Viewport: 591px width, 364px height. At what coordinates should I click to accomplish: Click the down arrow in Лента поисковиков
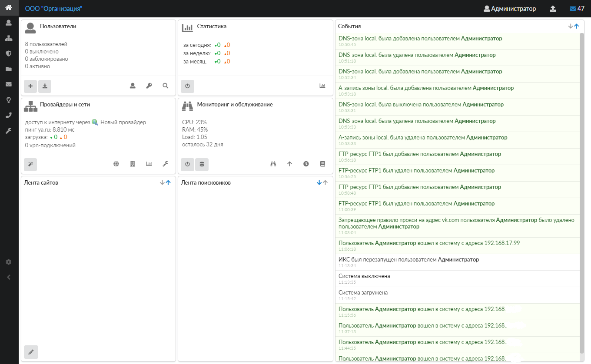[x=319, y=183]
